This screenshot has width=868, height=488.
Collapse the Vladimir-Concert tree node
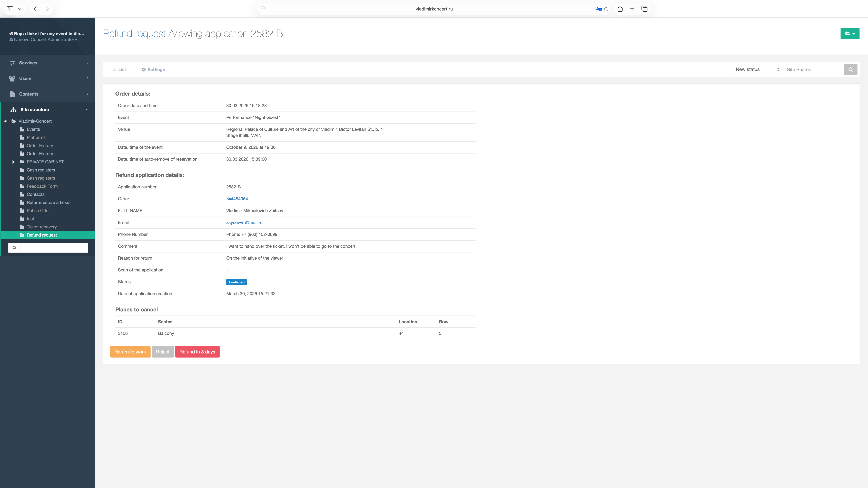point(5,121)
